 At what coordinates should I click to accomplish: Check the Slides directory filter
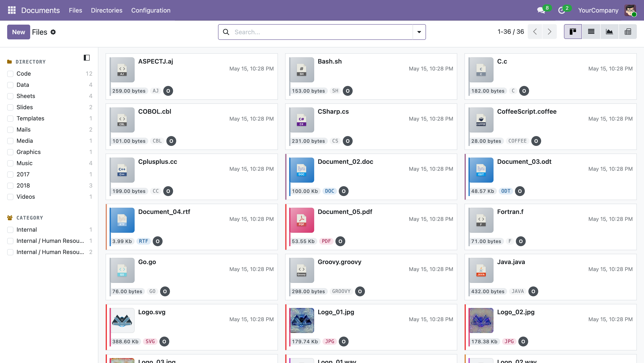(10, 107)
